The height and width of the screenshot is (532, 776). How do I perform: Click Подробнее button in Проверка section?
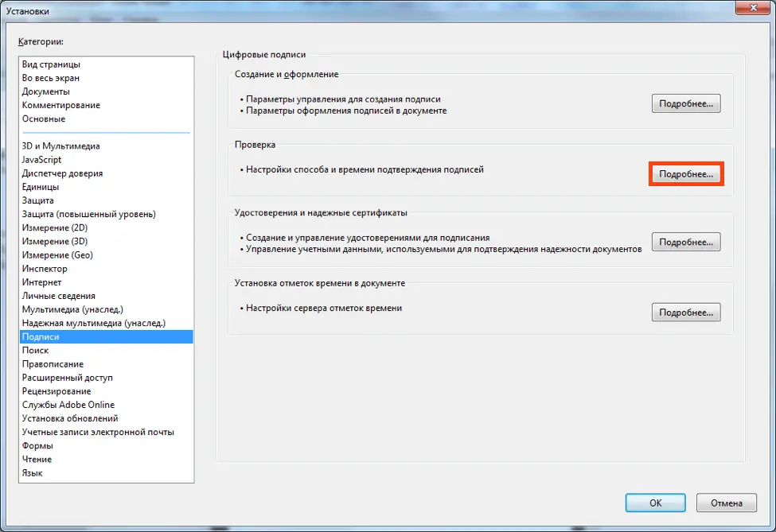pyautogui.click(x=686, y=173)
